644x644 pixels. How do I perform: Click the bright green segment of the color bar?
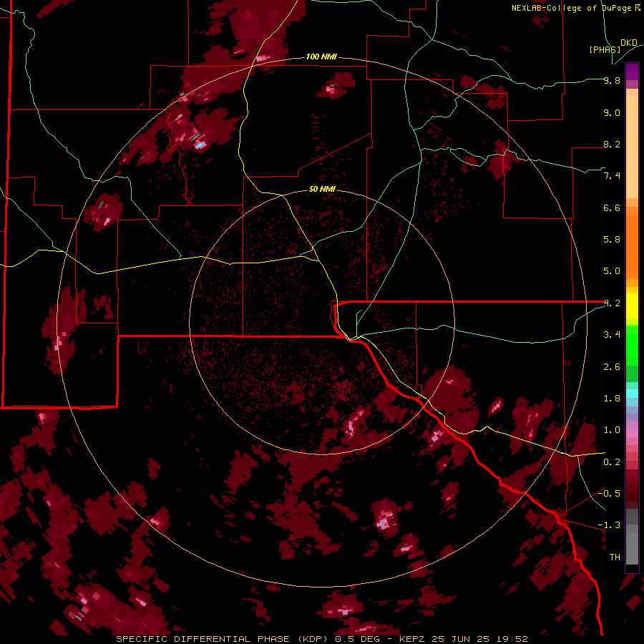coord(632,345)
